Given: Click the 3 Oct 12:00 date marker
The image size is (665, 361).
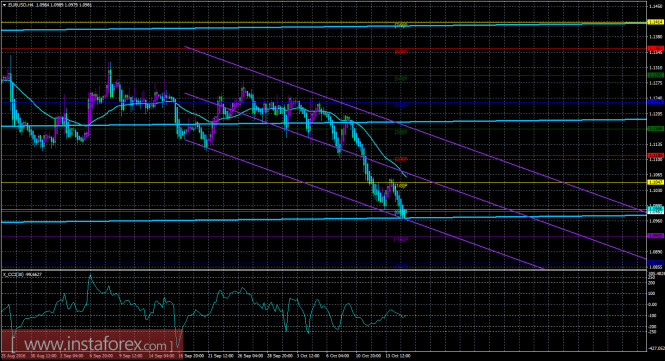Looking at the screenshot, I should click(x=308, y=356).
